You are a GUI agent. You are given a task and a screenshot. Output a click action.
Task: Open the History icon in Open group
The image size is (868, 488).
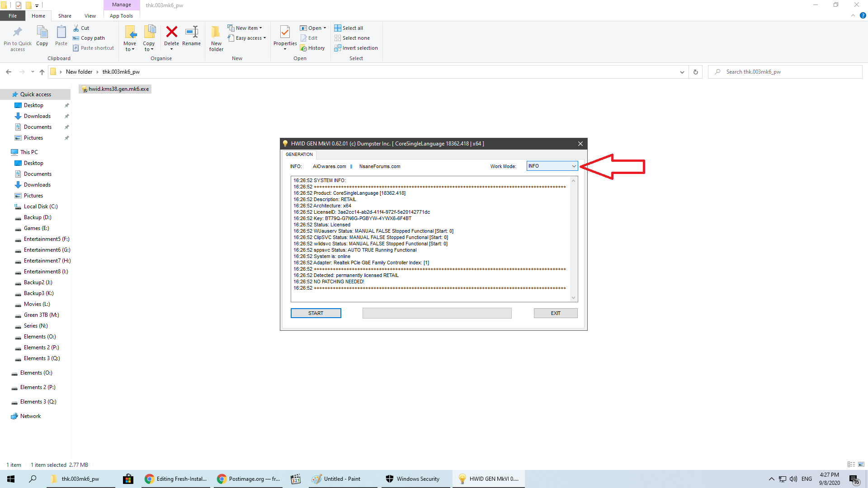click(304, 48)
